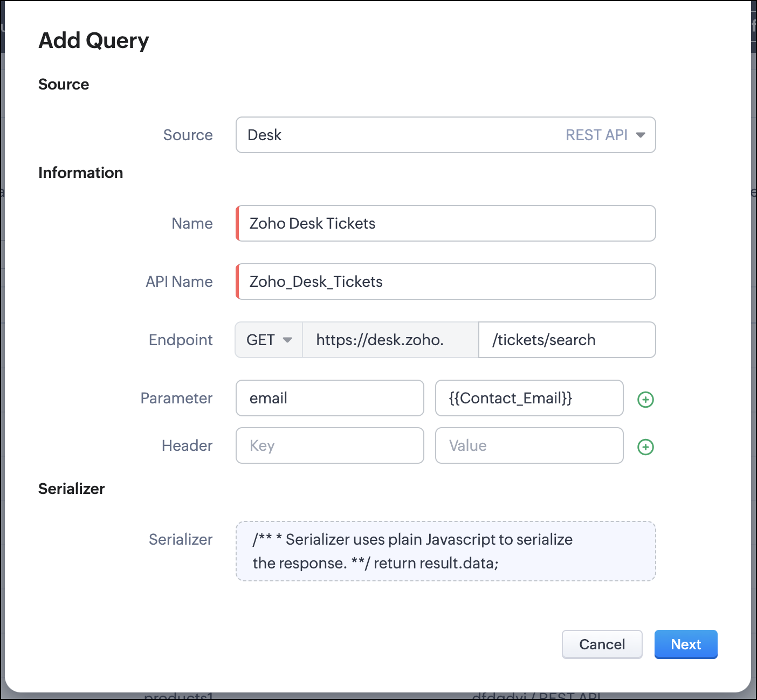
Task: Click the API Name field label
Action: point(179,282)
